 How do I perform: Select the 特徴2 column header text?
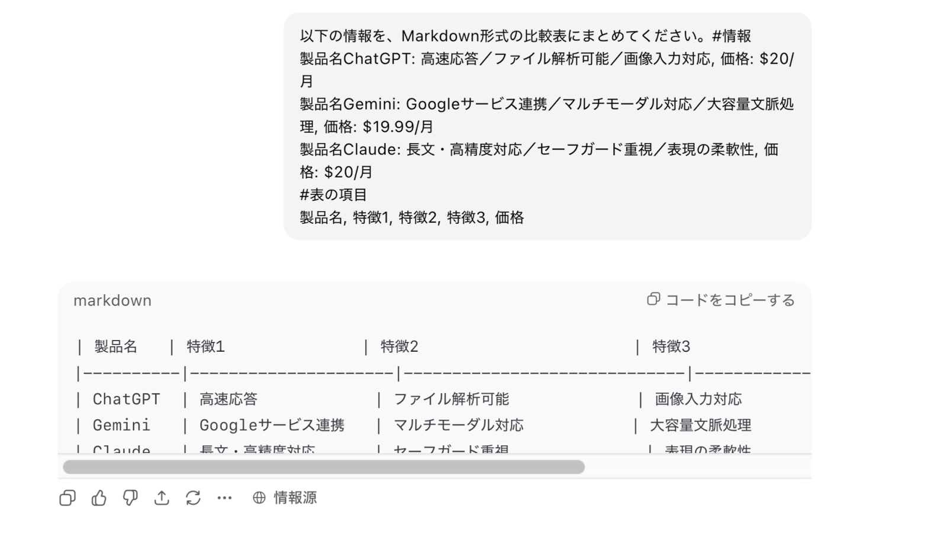click(x=400, y=346)
